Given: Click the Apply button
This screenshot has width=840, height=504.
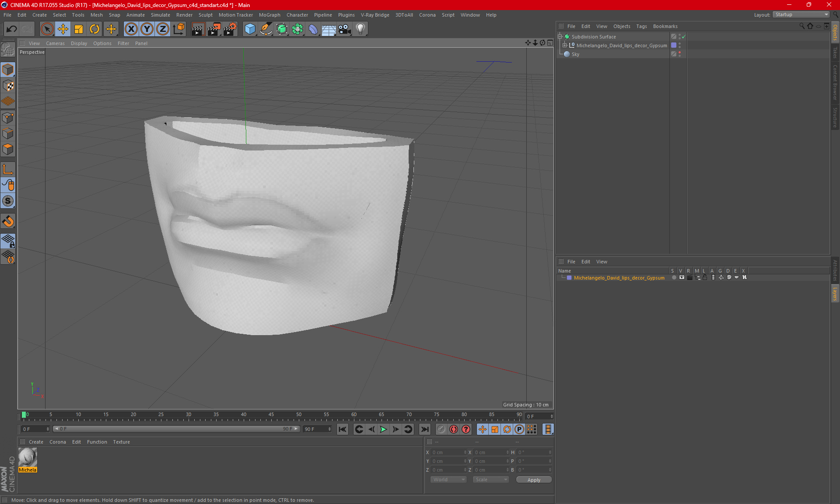Looking at the screenshot, I should click(534, 480).
